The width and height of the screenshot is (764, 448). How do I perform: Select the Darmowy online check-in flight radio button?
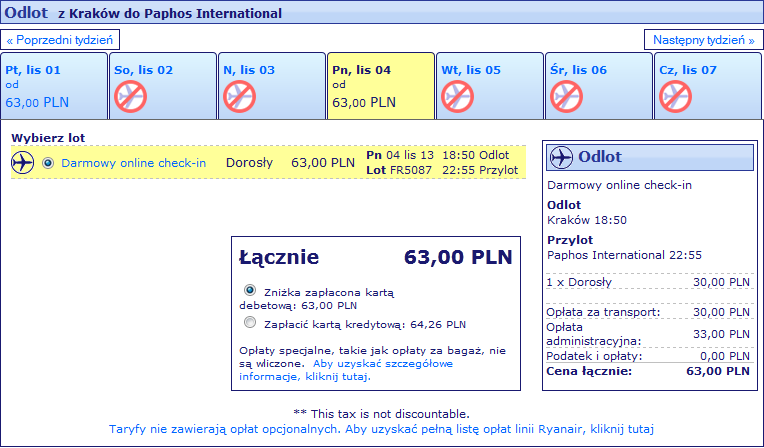(x=48, y=163)
